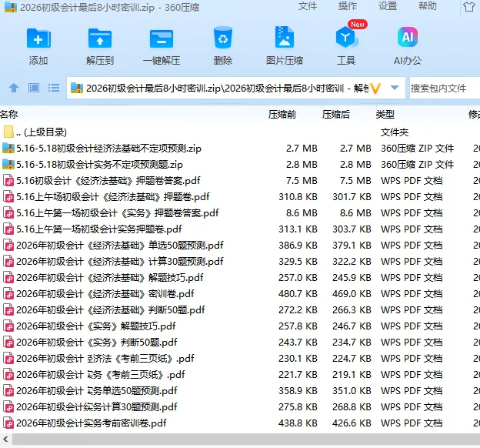
Task: Click the address bar path text
Action: click(x=227, y=89)
